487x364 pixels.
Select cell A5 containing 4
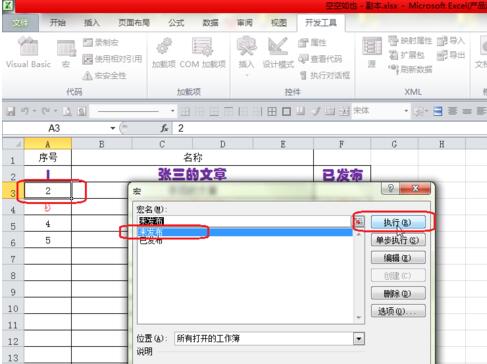pyautogui.click(x=48, y=224)
